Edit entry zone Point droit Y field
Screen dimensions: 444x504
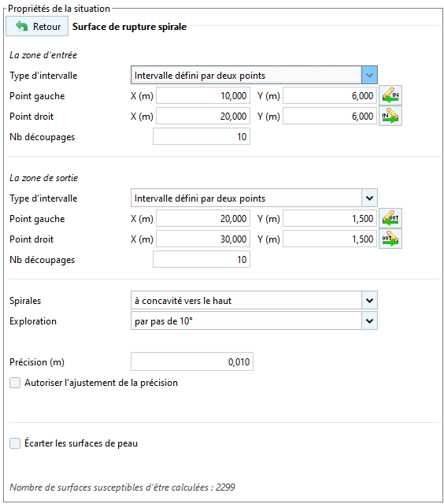[330, 116]
